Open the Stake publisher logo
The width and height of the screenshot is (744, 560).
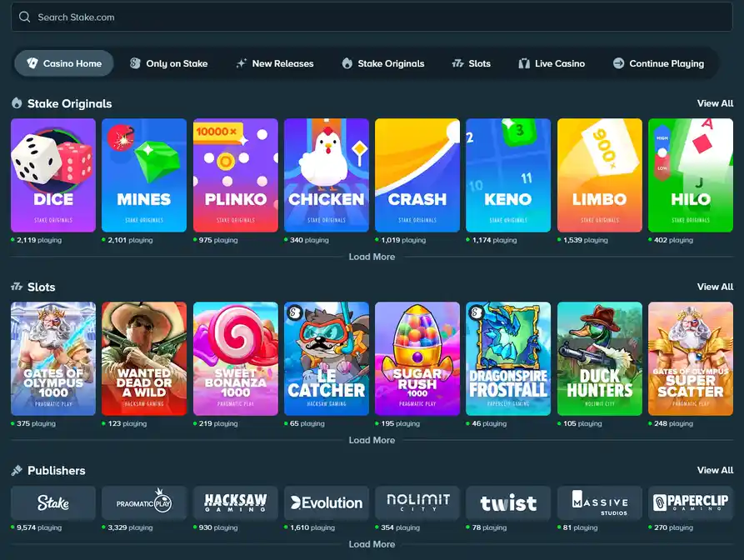(x=53, y=503)
